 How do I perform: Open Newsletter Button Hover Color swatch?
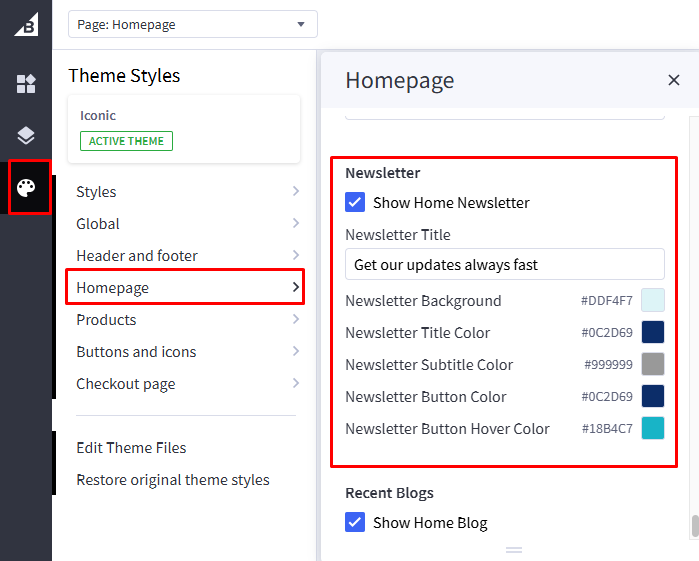tap(653, 428)
